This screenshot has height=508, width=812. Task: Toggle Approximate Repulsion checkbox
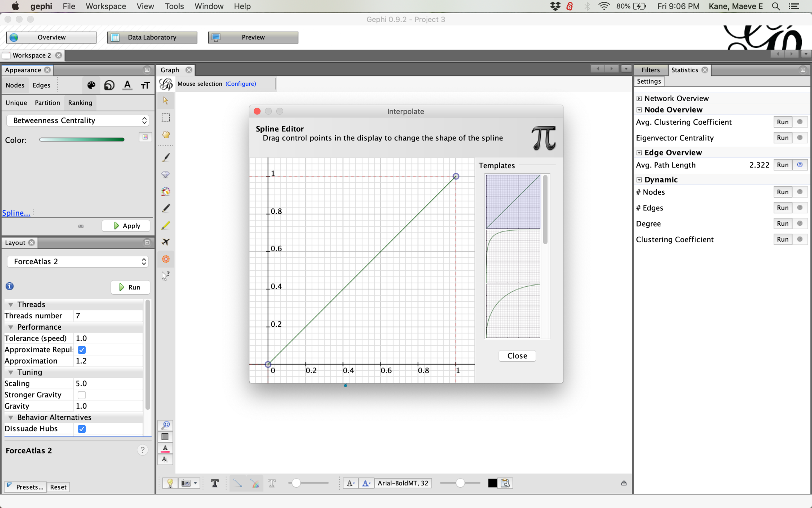coord(82,350)
